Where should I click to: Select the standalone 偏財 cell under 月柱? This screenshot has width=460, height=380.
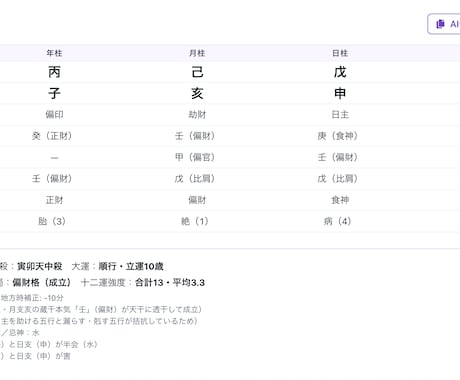tap(197, 200)
